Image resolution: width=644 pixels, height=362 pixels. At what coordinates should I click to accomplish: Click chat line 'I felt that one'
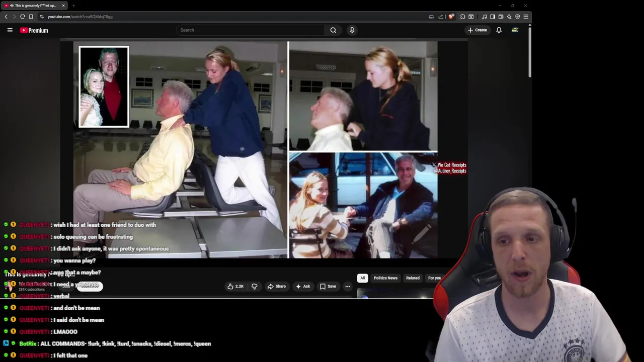point(70,355)
